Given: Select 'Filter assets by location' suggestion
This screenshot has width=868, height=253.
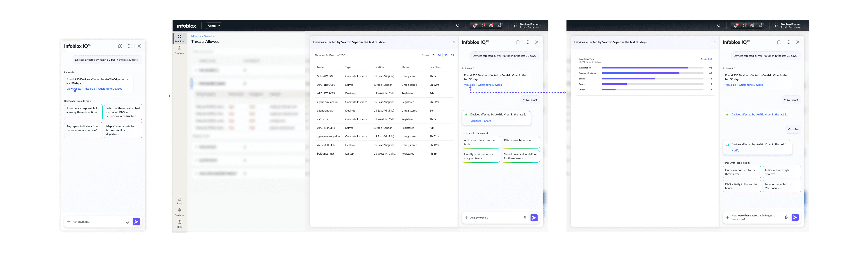Looking at the screenshot, I should (x=520, y=142).
